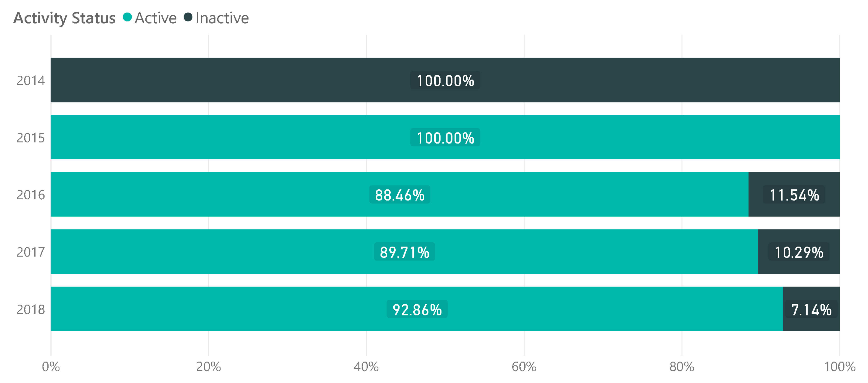Click the dark Inactive legend dot

tap(188, 17)
